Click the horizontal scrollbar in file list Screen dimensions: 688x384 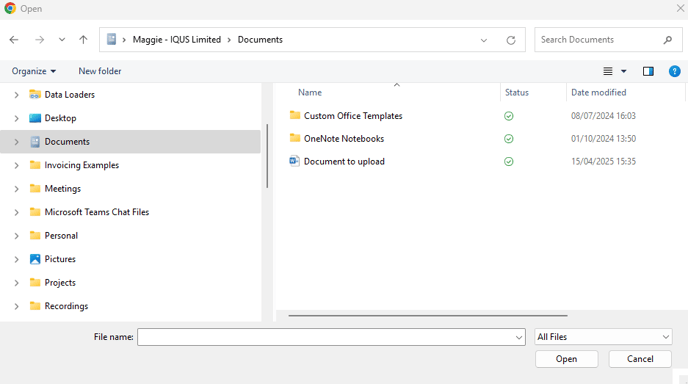[428, 316]
